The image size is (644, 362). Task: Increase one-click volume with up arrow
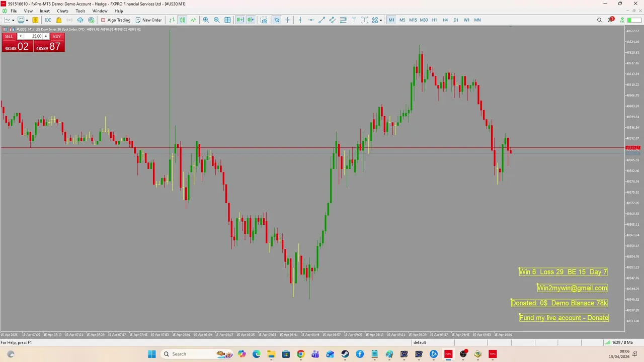coord(46,36)
